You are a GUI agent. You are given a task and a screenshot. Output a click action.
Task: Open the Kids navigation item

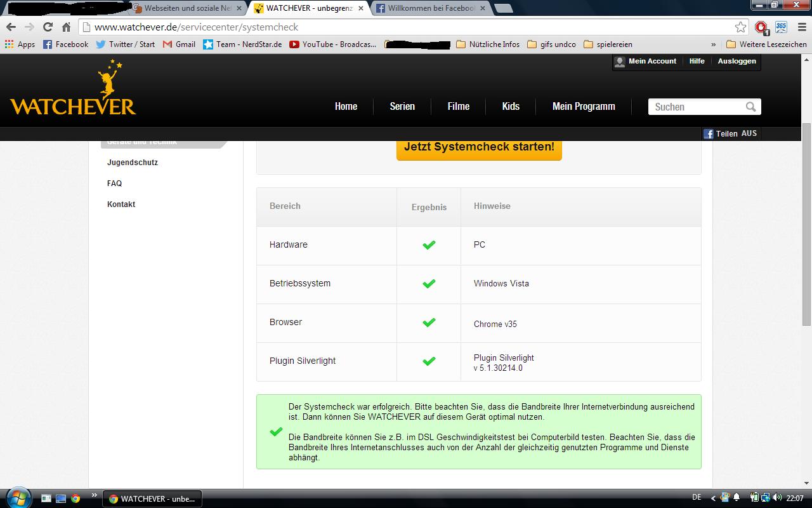(x=511, y=107)
